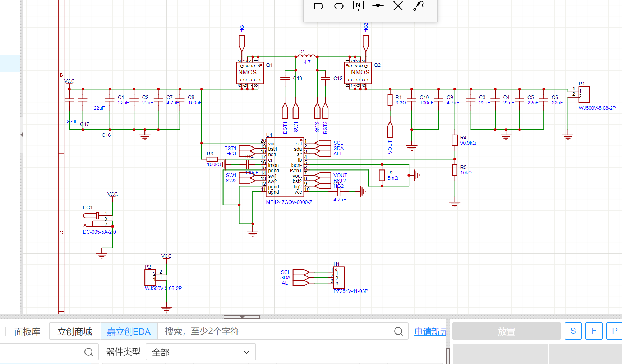Select the L2 inductor symbol
622x364 pixels.
coord(307,56)
